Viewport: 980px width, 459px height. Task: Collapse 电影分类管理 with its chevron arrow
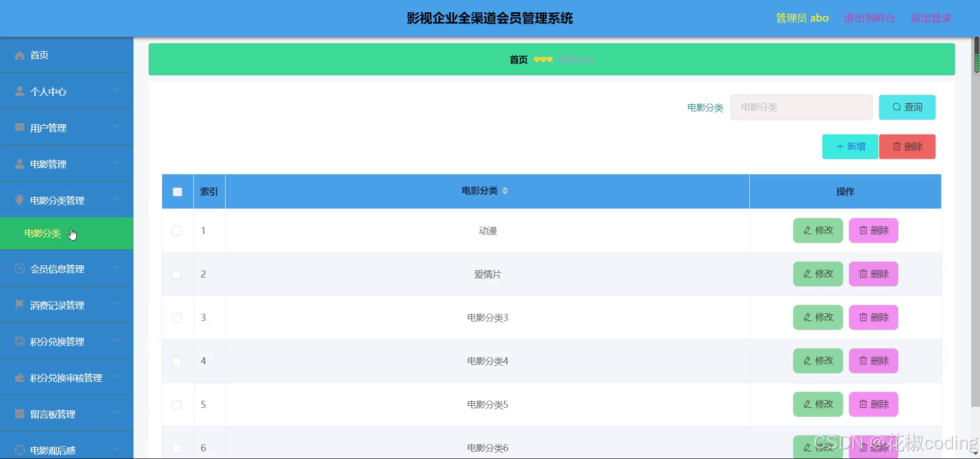(117, 199)
